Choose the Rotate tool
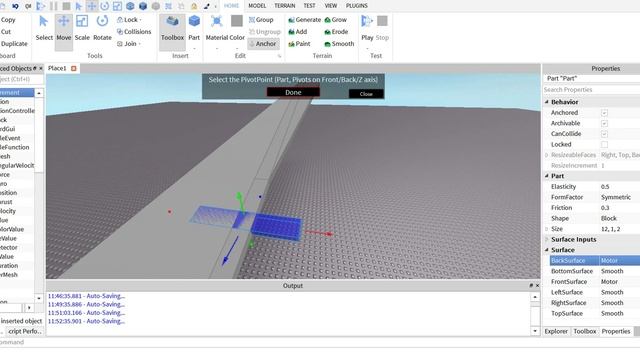 pos(102,29)
